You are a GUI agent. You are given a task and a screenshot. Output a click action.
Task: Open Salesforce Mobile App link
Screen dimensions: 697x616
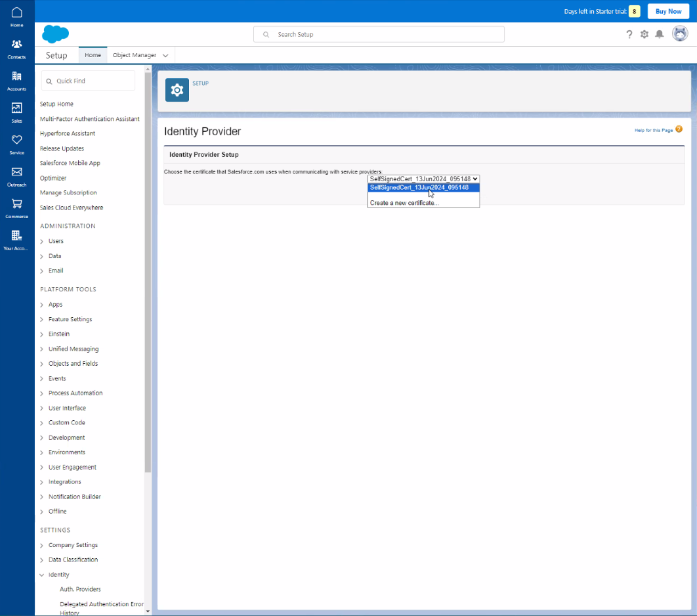(x=70, y=163)
